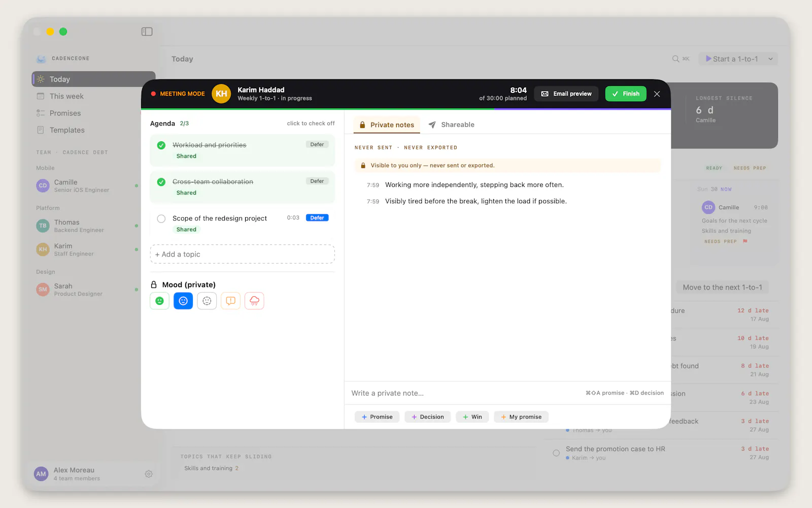The width and height of the screenshot is (812, 508).
Task: Click the Visible to you only lock icon
Action: (x=363, y=166)
